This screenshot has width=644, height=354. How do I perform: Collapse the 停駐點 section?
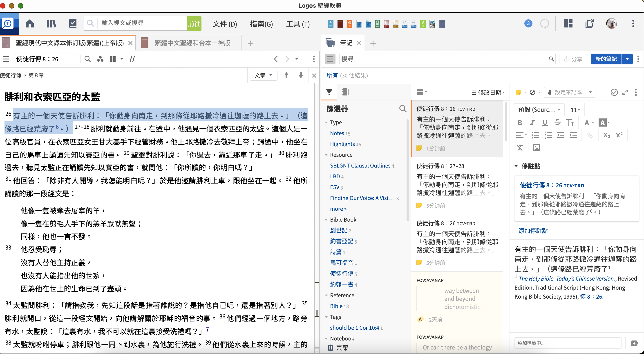click(x=516, y=166)
